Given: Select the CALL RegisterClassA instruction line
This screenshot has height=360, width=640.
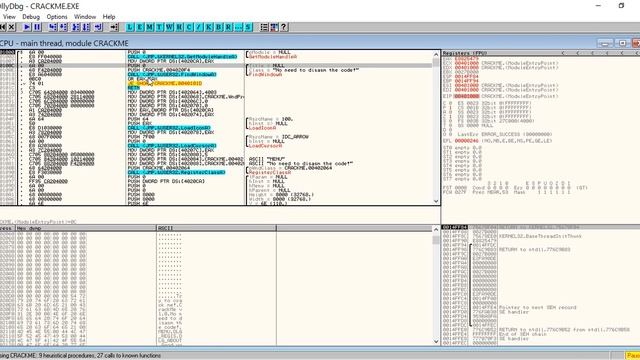Looking at the screenshot, I should coord(176,172).
